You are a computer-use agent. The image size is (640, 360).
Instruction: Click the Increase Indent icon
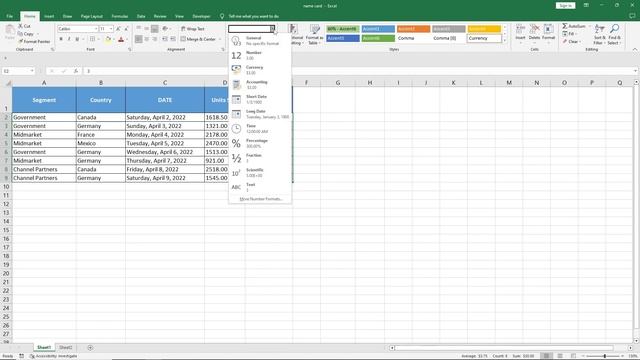[173, 39]
